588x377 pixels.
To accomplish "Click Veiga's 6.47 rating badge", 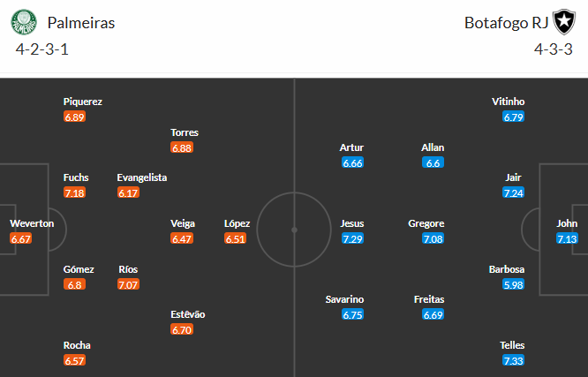I will pyautogui.click(x=182, y=238).
